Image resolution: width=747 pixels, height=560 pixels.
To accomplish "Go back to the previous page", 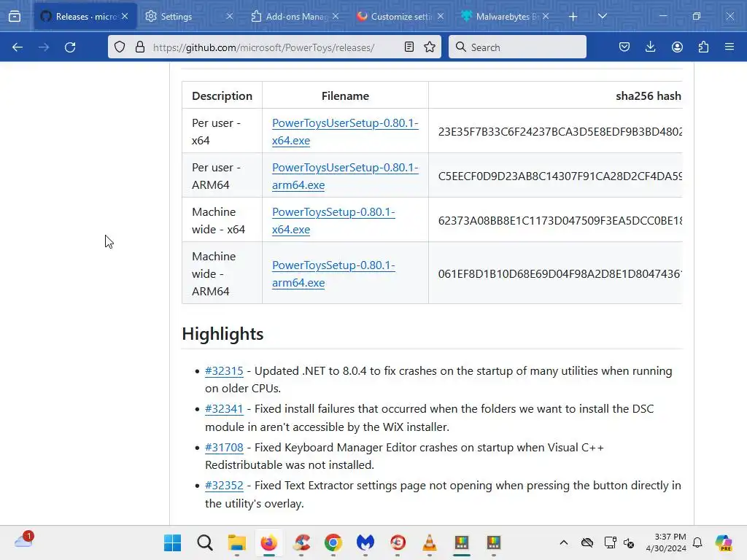I will tap(18, 47).
